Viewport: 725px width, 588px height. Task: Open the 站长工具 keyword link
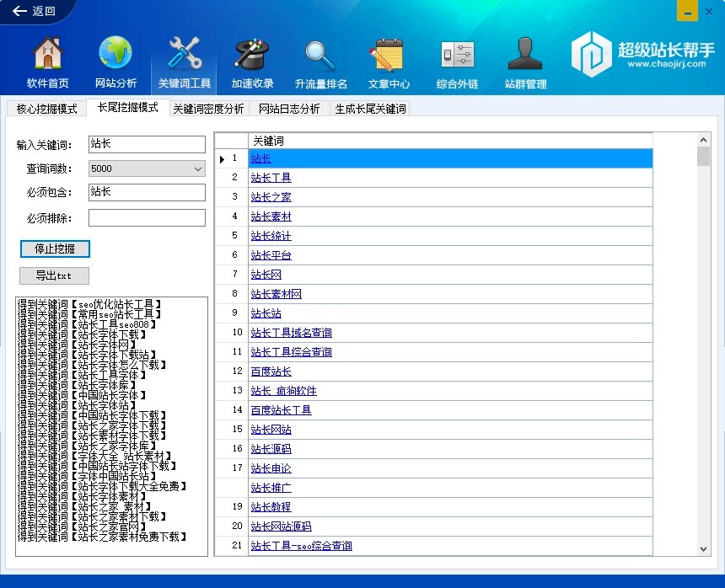(271, 178)
